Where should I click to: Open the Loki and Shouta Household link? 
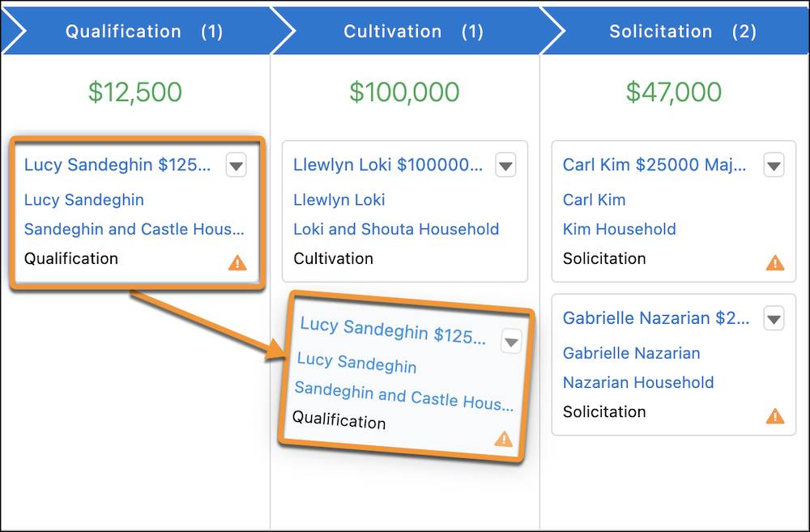point(396,229)
